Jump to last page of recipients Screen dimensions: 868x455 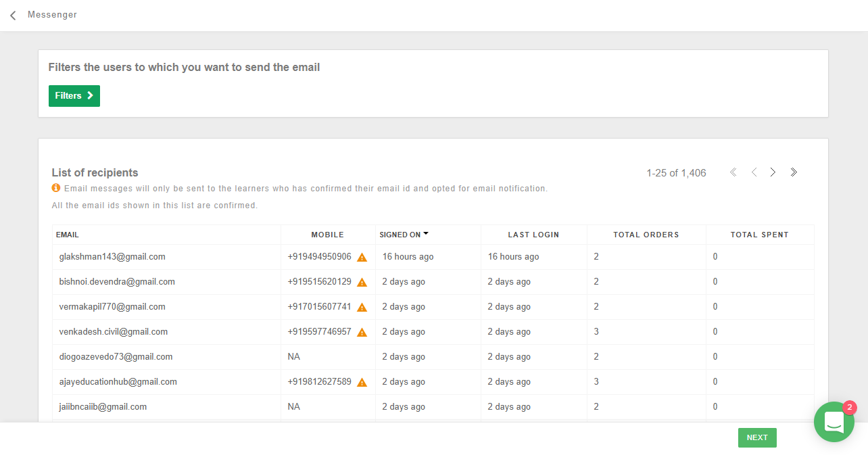(794, 172)
